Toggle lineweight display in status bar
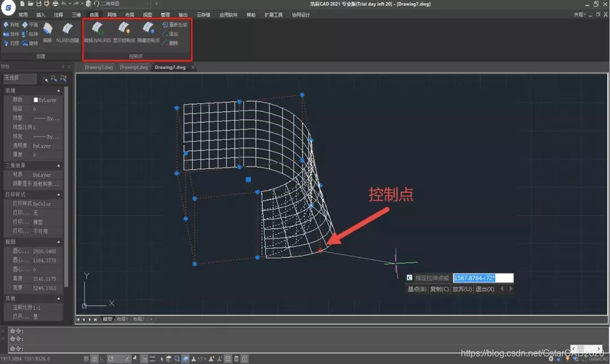 (x=152, y=358)
